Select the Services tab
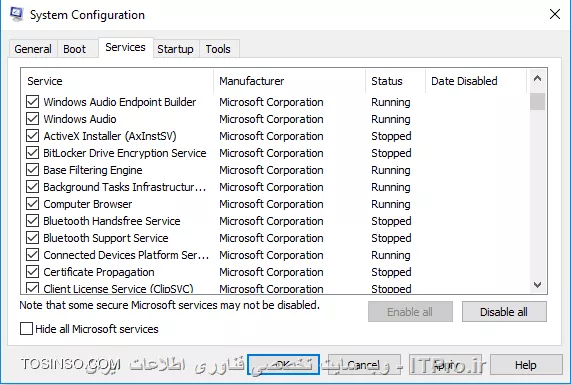Screen dimensions: 571x385 125,47
